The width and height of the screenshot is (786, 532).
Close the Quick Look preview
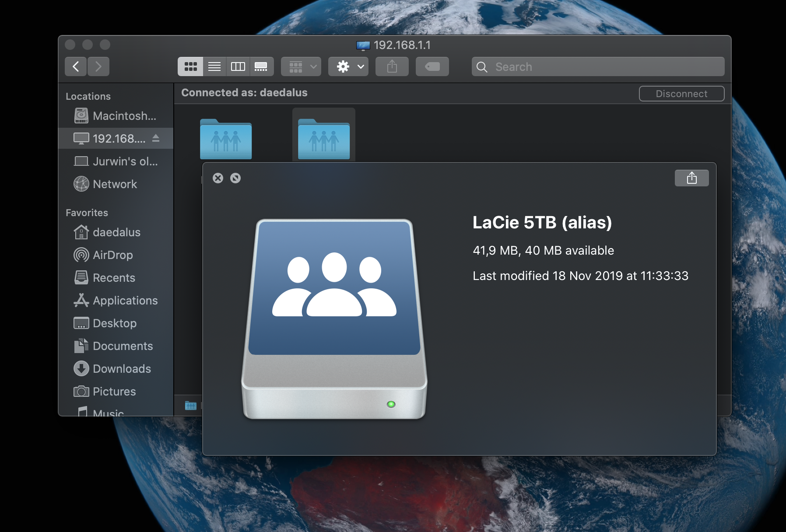[x=218, y=178]
